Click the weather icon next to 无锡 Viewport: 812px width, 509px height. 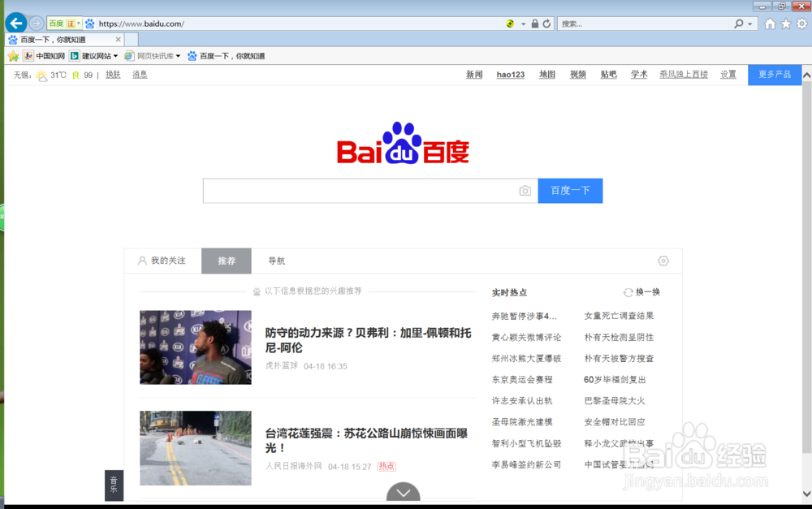click(x=41, y=75)
